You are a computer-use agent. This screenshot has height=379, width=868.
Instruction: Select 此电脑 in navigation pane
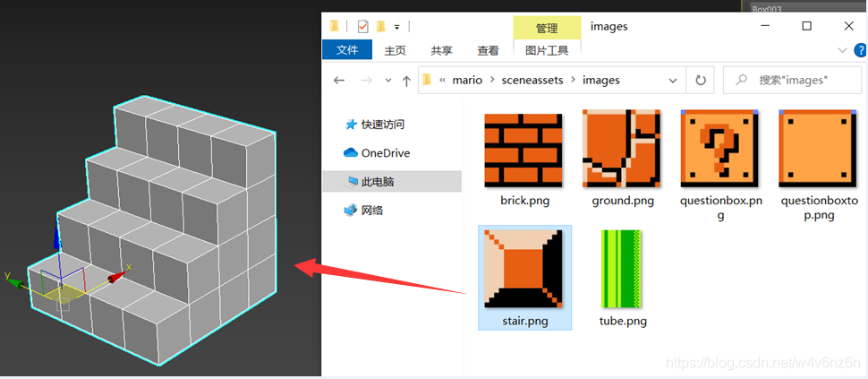click(x=392, y=181)
